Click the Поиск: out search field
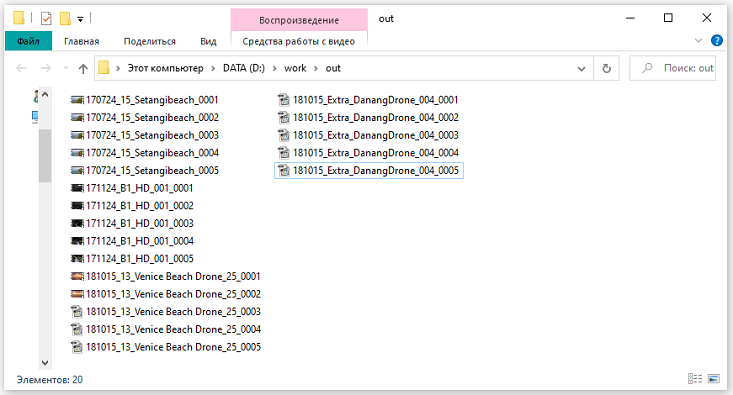This screenshot has width=733, height=395. (672, 68)
